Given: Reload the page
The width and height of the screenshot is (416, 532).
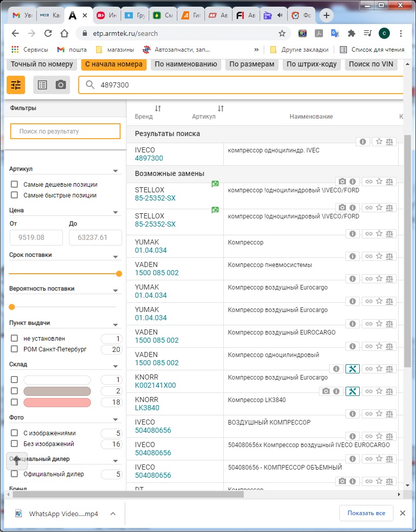Looking at the screenshot, I should [48, 33].
